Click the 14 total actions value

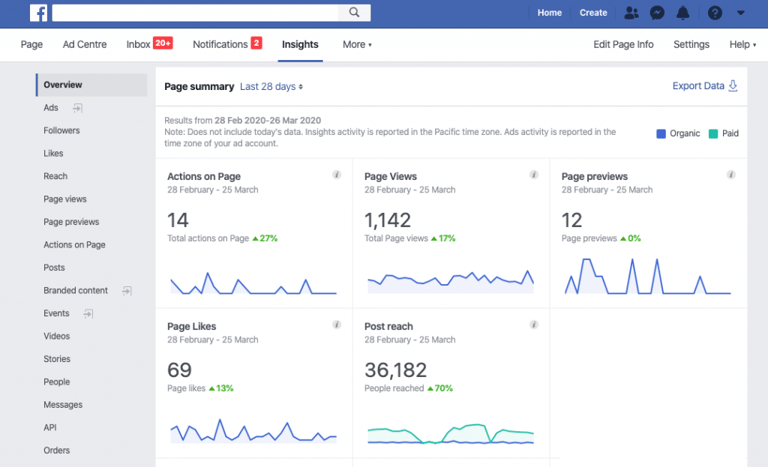[178, 220]
